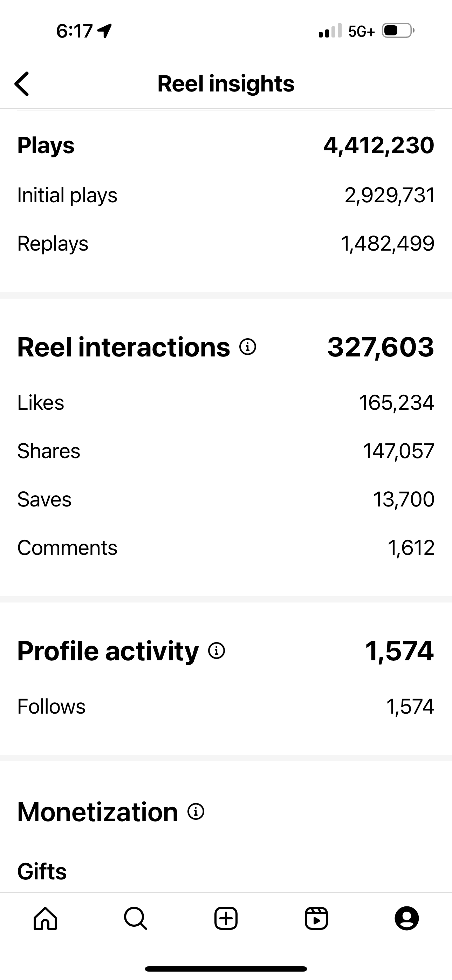Image resolution: width=452 pixels, height=980 pixels.
Task: Tap the Saves count 13,700
Action: 404,499
